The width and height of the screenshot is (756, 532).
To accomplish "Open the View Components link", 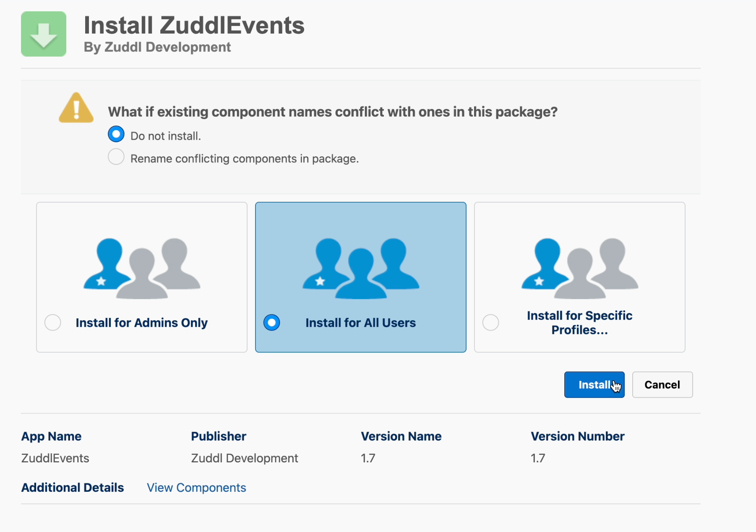I will (196, 488).
